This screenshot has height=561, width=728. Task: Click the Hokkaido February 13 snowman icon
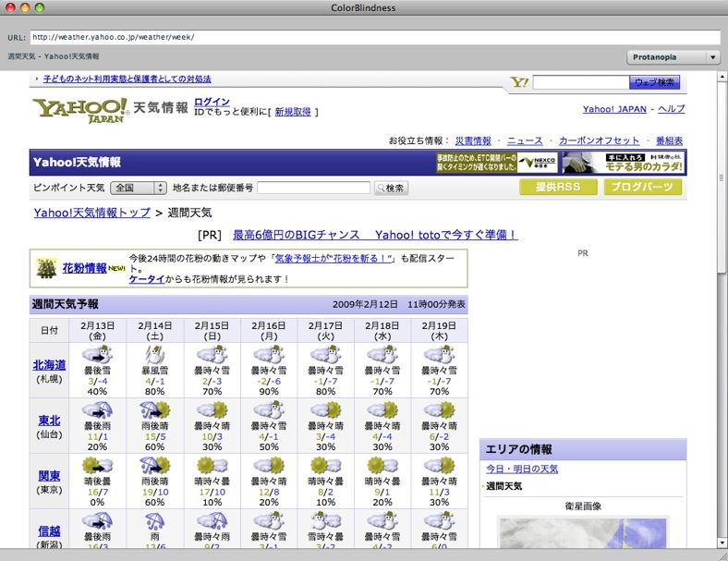(98, 356)
